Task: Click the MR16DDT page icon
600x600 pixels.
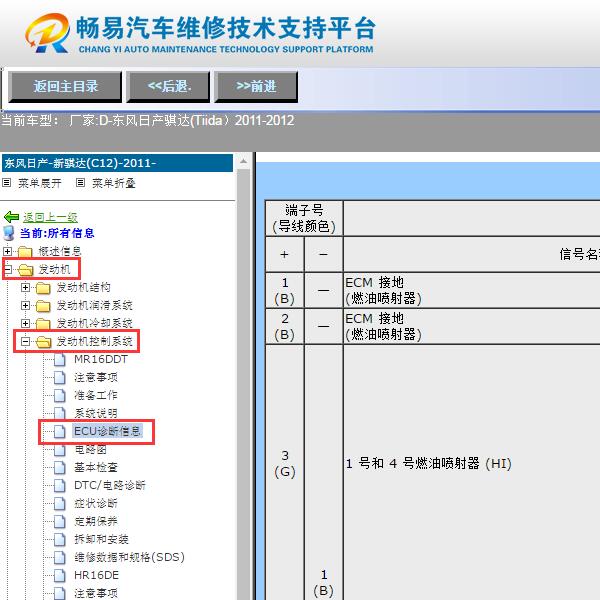Action: [59, 360]
